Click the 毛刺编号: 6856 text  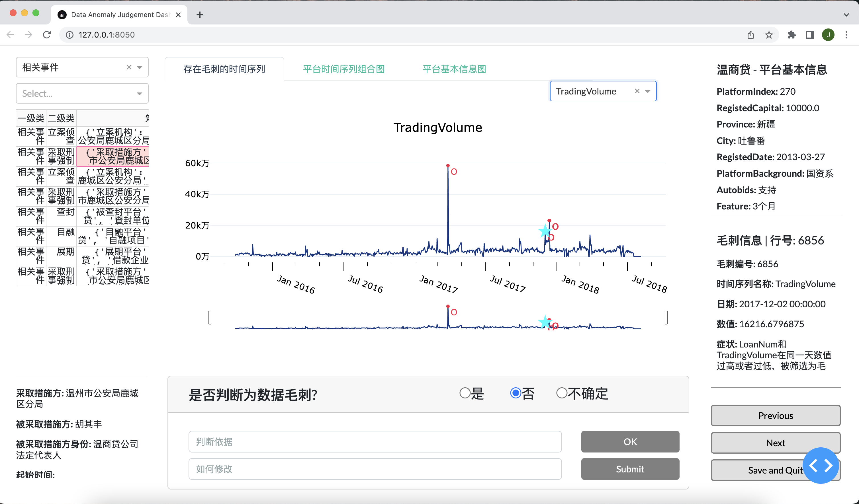click(x=747, y=264)
